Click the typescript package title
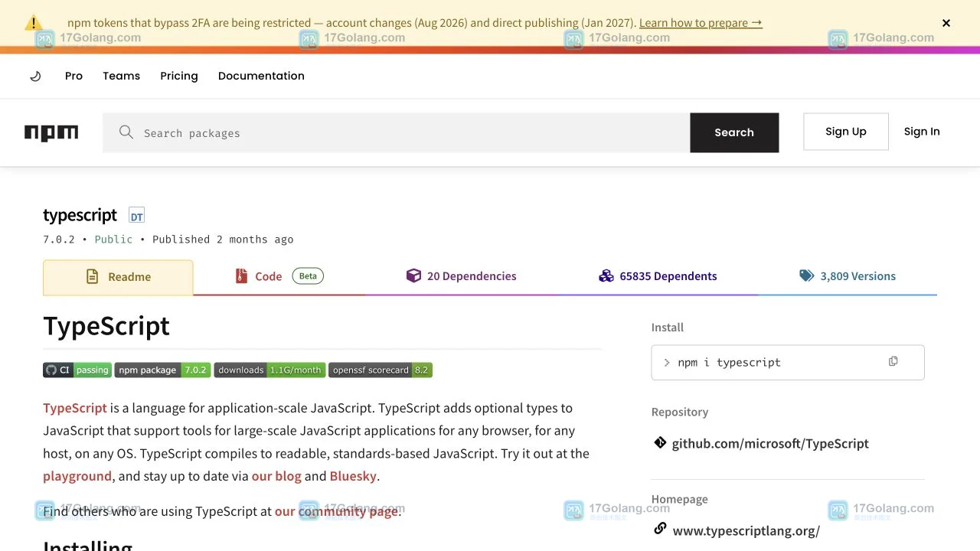 pyautogui.click(x=80, y=215)
